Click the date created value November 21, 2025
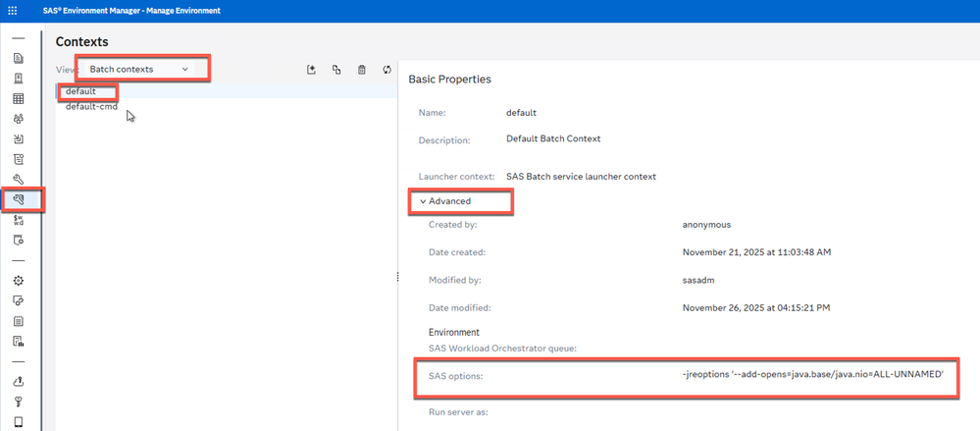The width and height of the screenshot is (980, 431). coord(756,252)
